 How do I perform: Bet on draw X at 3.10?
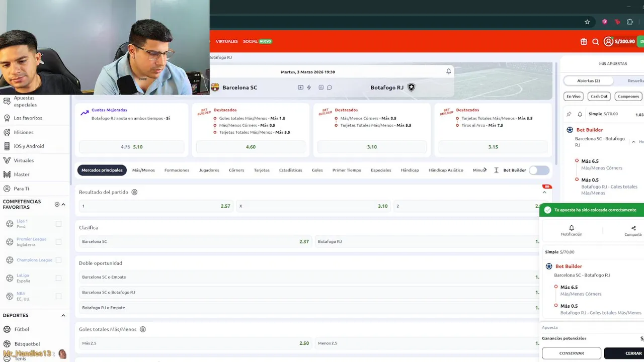(x=313, y=206)
